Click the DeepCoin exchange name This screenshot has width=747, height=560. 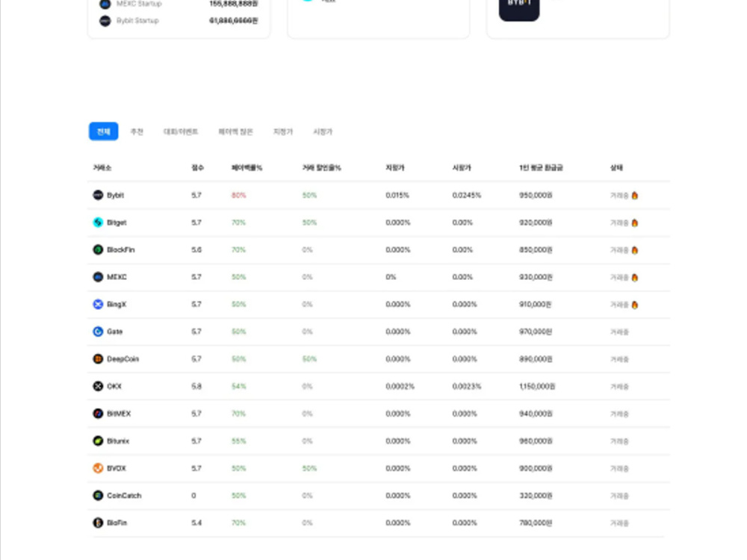click(123, 359)
